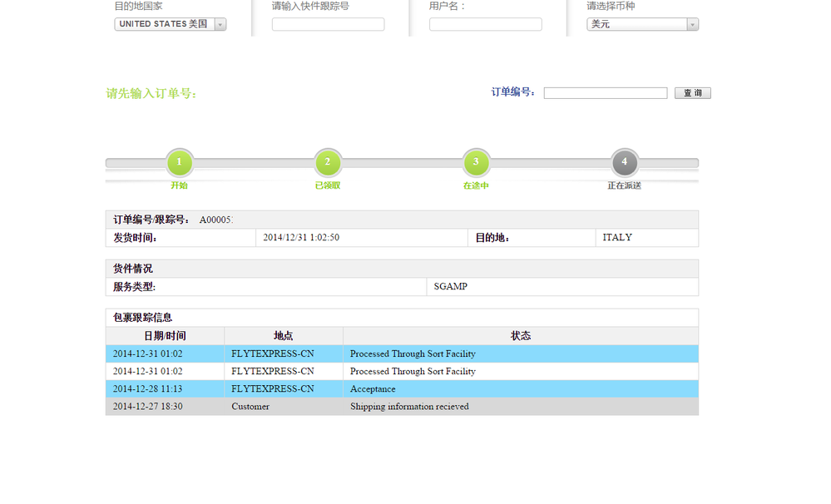The image size is (831, 504).
Task: Click the 请先输入订单号 prompt text
Action: click(151, 94)
